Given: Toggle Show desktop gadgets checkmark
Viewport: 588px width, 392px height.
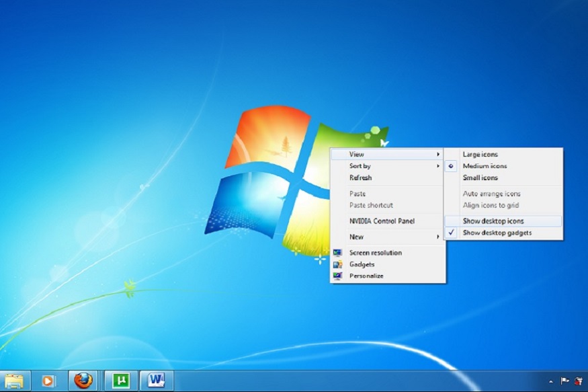Looking at the screenshot, I should [x=497, y=233].
